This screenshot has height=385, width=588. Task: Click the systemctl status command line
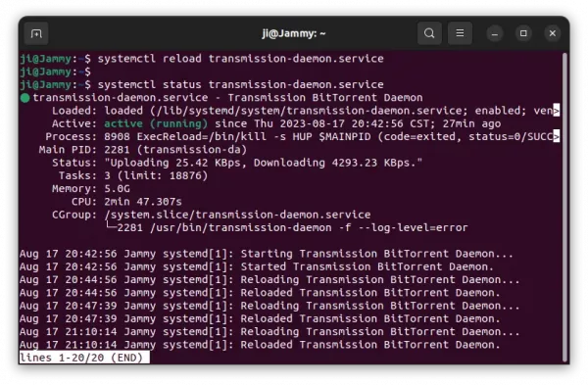tap(202, 84)
